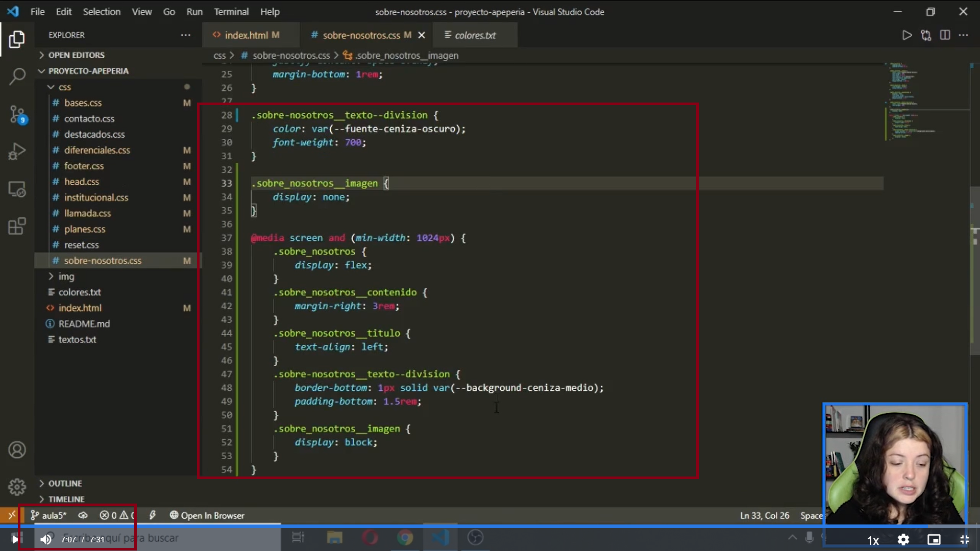The height and width of the screenshot is (551, 980).
Task: Click the lightning bolt status bar icon
Action: tap(152, 515)
